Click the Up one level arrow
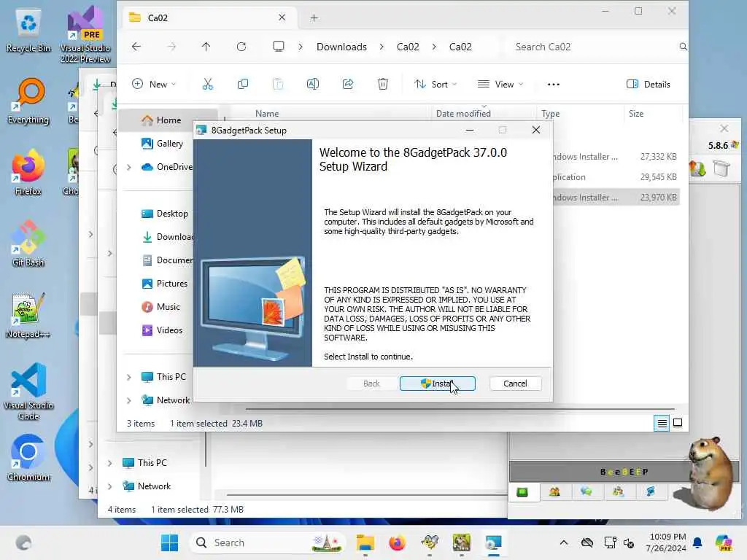 click(x=206, y=47)
